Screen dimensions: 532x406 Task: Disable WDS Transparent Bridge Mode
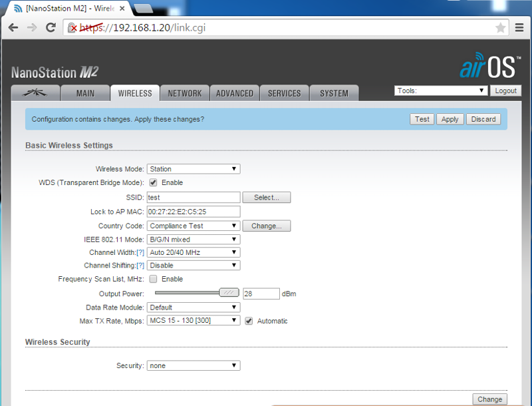[x=154, y=182]
